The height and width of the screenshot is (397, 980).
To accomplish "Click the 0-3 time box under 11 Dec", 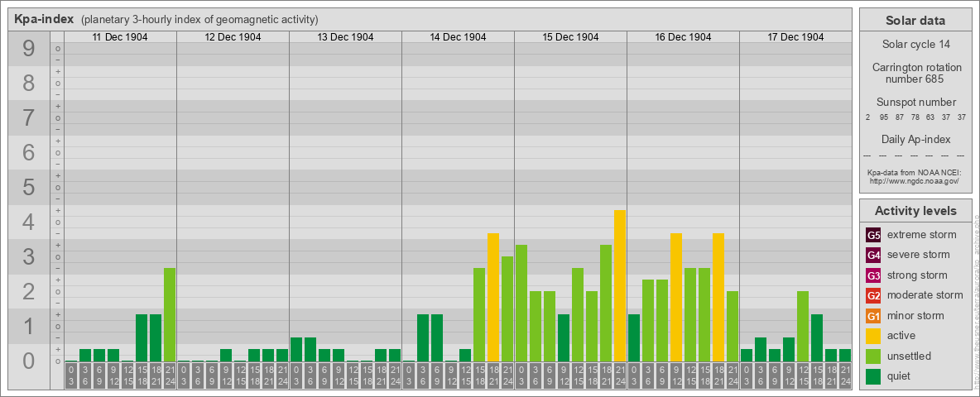I will (x=71, y=375).
